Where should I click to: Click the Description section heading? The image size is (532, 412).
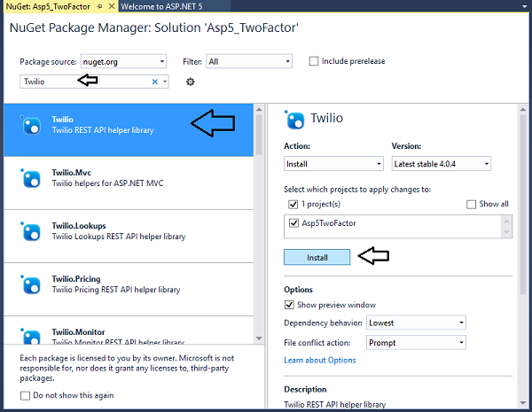click(x=305, y=389)
